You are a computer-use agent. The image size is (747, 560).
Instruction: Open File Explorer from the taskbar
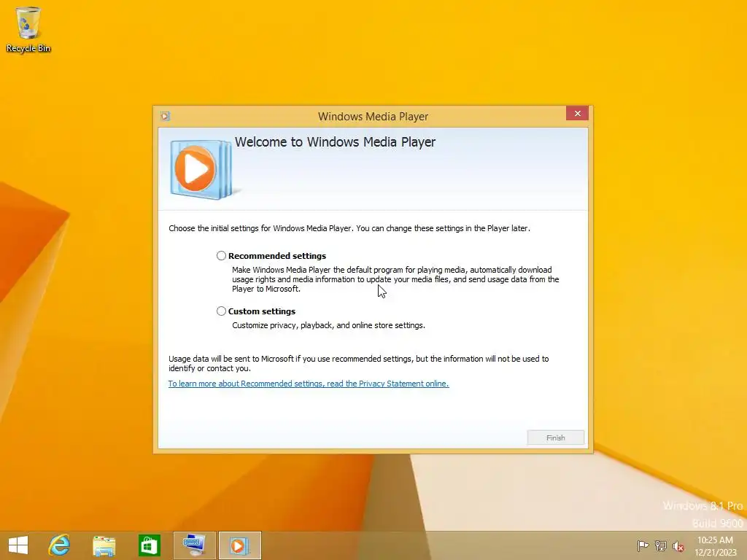pos(104,545)
